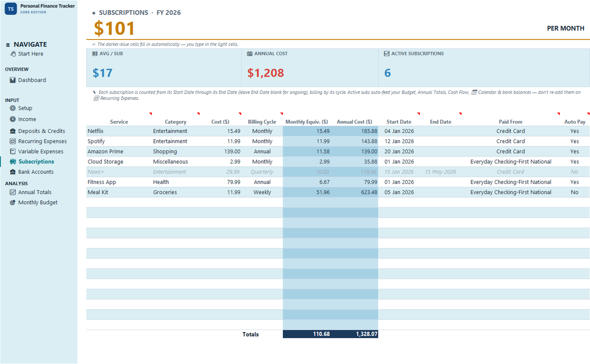This screenshot has height=364, width=590.
Task: Click the Service header comment marker
Action: (151, 114)
